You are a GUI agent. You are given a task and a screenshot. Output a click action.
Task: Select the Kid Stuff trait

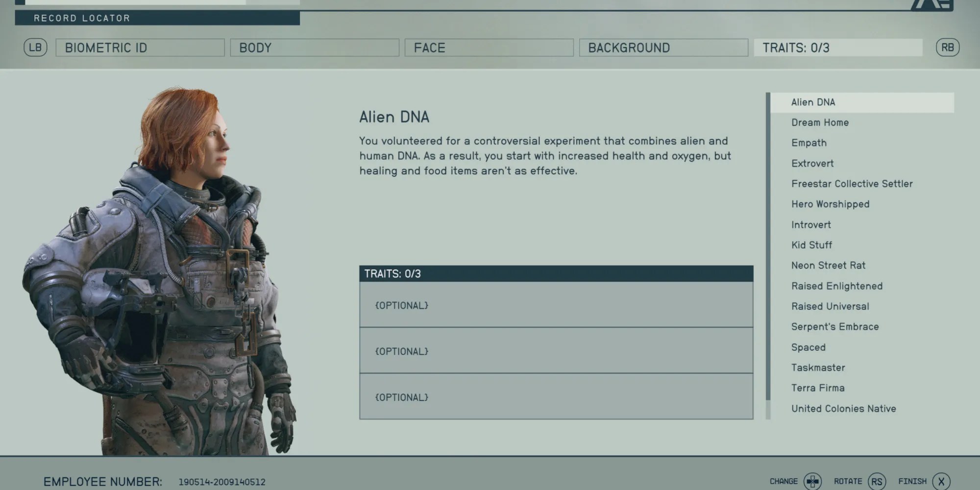[862, 245]
